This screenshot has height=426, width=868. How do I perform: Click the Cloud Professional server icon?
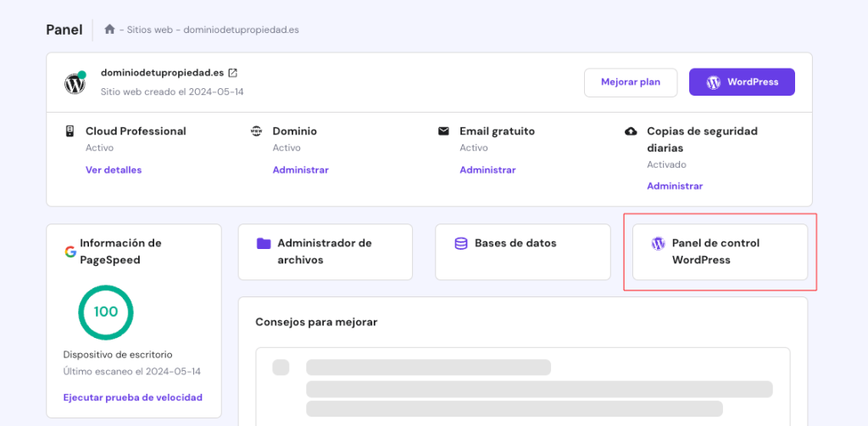point(70,131)
